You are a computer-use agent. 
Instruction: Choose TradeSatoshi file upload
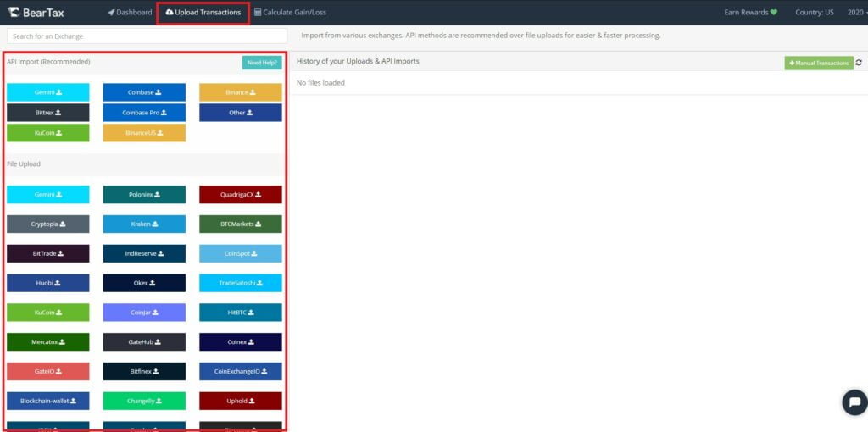[241, 283]
